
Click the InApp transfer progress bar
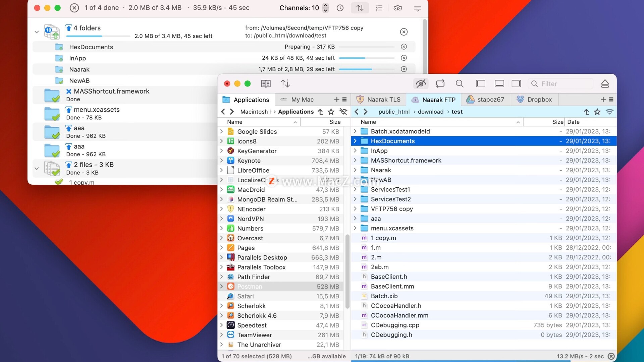pyautogui.click(x=367, y=58)
